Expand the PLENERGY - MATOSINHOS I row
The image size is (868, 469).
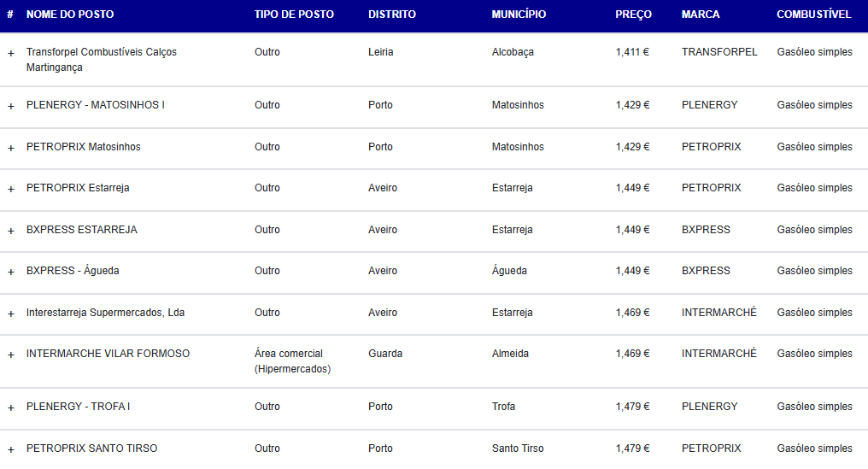tap(10, 106)
